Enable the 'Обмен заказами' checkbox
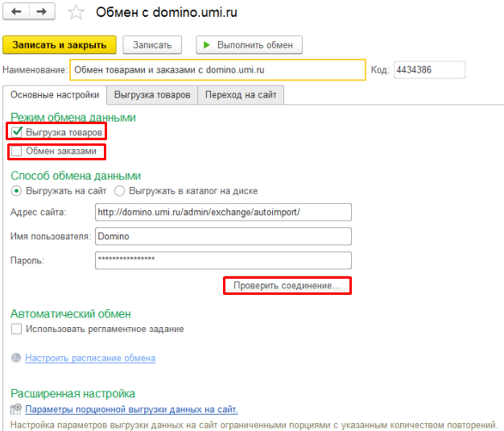 coord(16,151)
